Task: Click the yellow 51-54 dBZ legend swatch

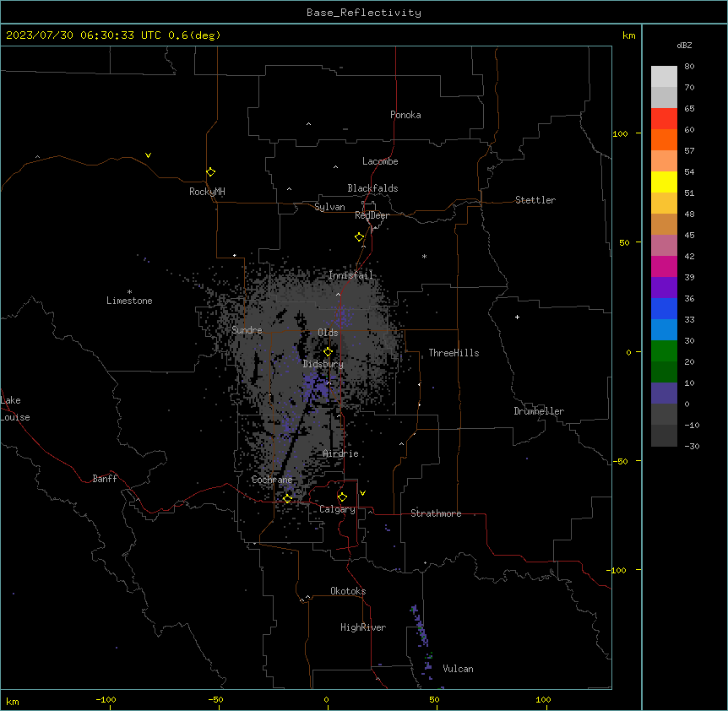Action: 664,182
